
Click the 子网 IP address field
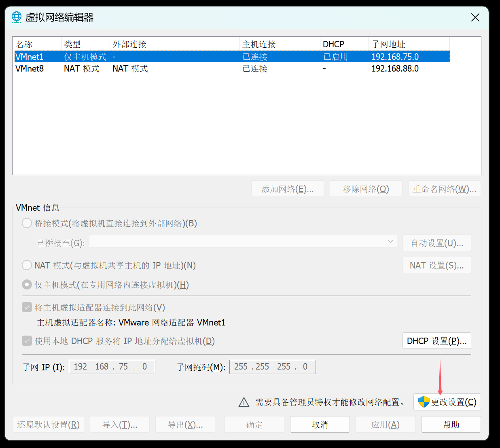click(x=112, y=367)
